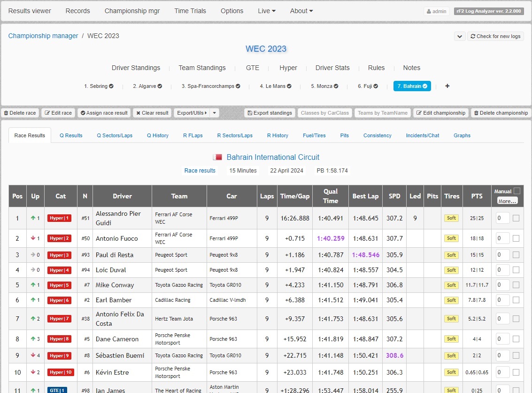Click the purple top speed 308.6
Viewport: 532px width, 393px height.
[x=394, y=355]
